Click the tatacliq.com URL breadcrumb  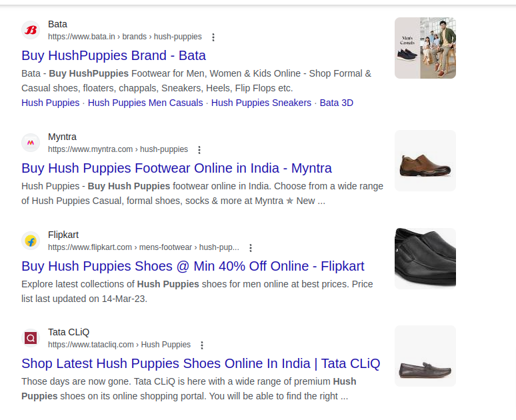(x=119, y=345)
